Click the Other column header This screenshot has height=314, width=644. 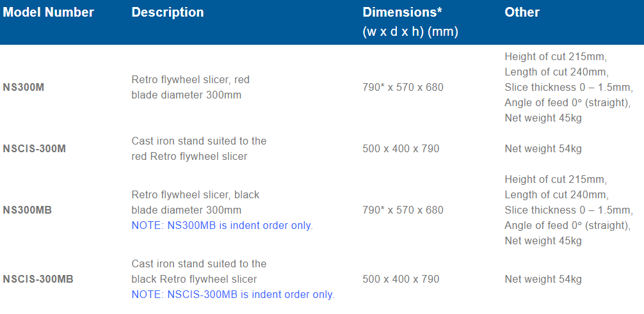(522, 12)
